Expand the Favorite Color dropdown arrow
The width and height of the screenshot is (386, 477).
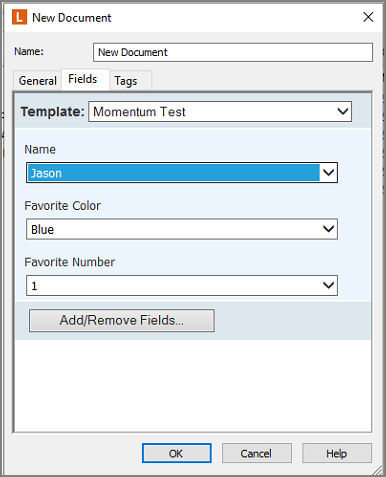tap(329, 229)
